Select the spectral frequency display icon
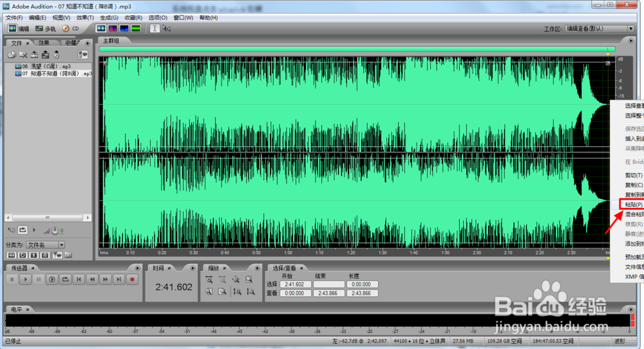This screenshot has width=644, height=349. pos(113,28)
